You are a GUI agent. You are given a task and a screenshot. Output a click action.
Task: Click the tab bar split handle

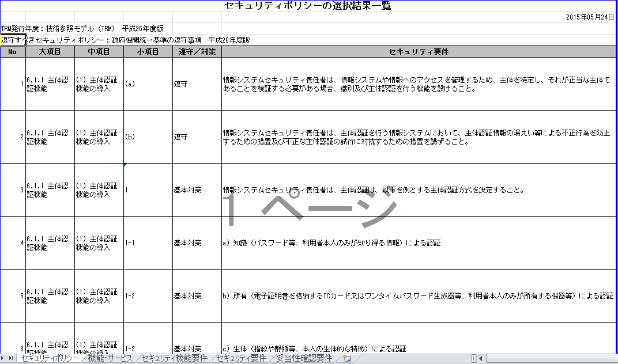(474, 358)
